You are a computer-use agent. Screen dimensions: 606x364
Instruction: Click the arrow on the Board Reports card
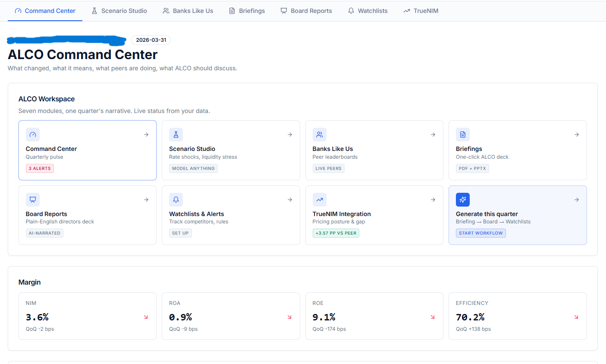click(x=146, y=200)
